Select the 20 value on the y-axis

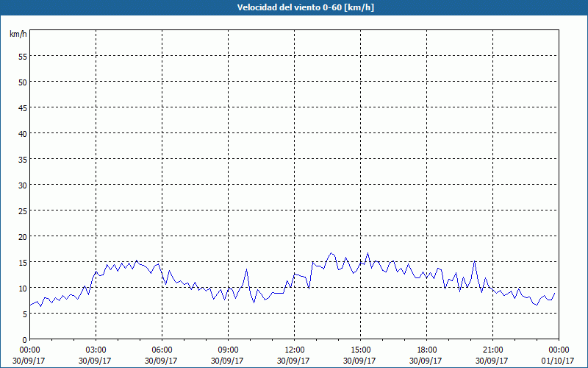(x=23, y=236)
